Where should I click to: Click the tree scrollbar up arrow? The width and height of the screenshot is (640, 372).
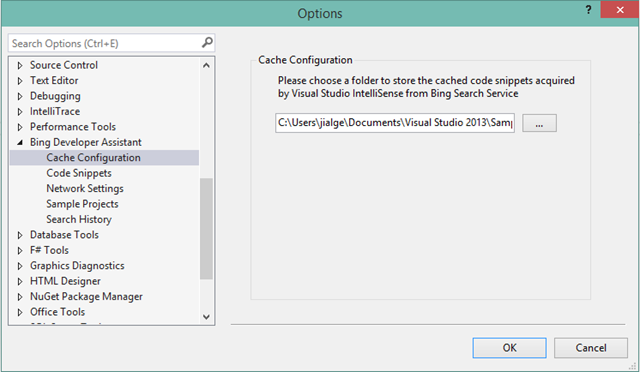point(206,65)
